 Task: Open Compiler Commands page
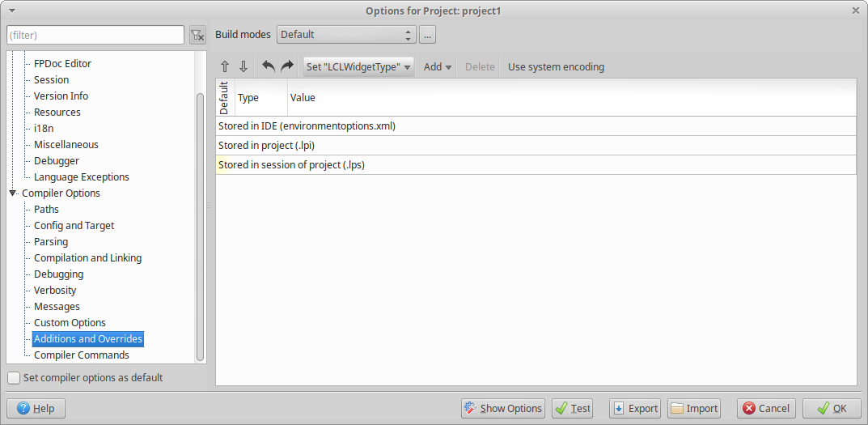[82, 355]
